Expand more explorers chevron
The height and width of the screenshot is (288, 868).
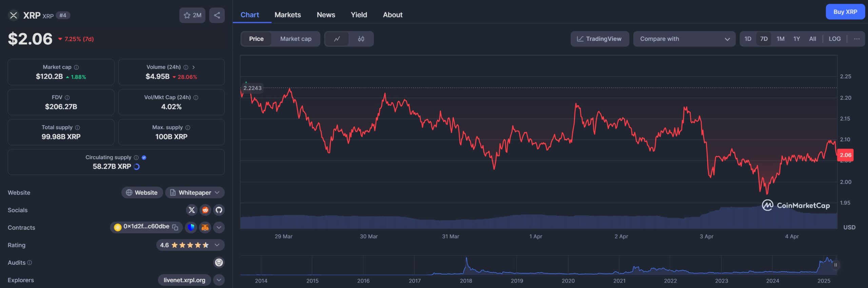pos(219,280)
